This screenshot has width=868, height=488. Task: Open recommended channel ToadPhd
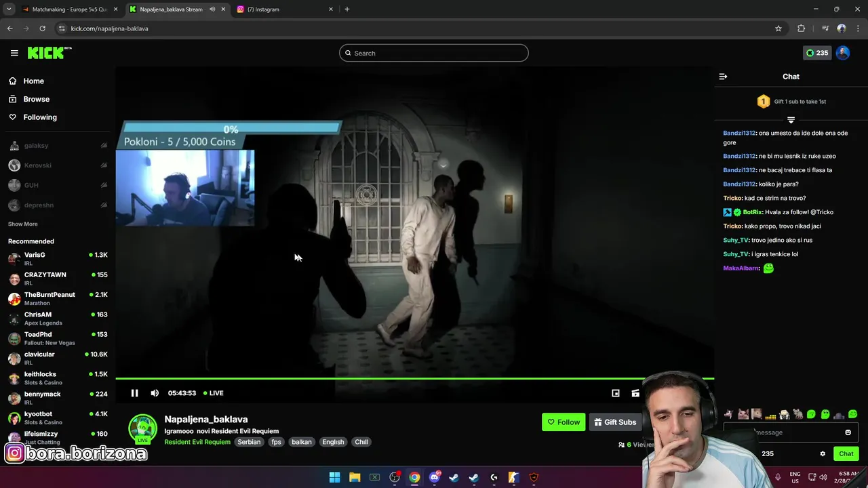pyautogui.click(x=58, y=338)
